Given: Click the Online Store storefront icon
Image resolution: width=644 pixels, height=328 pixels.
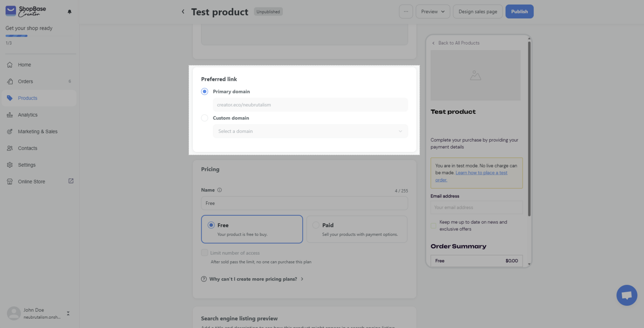Looking at the screenshot, I should click(10, 182).
